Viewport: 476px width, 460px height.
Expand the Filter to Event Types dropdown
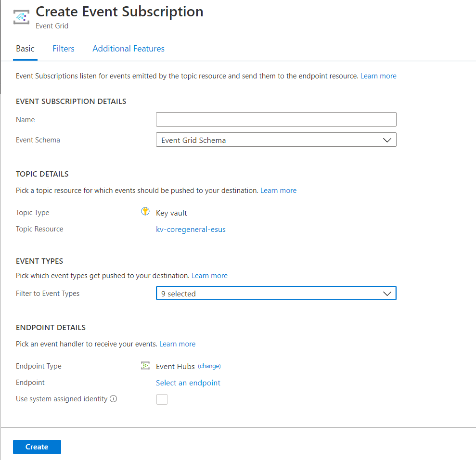[276, 294]
